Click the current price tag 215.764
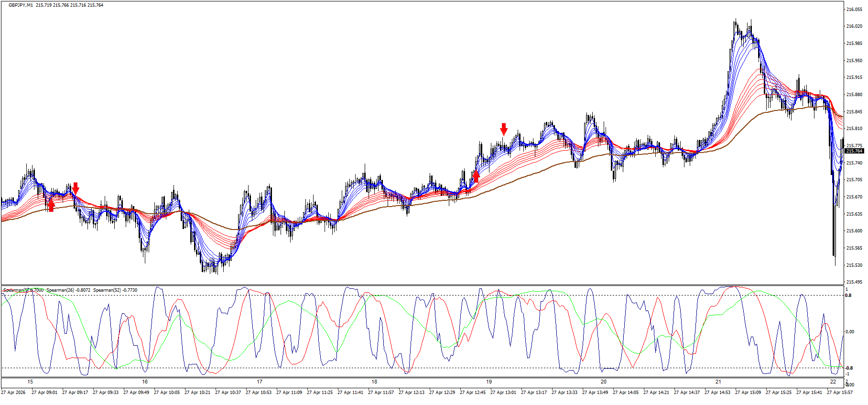 click(x=854, y=151)
